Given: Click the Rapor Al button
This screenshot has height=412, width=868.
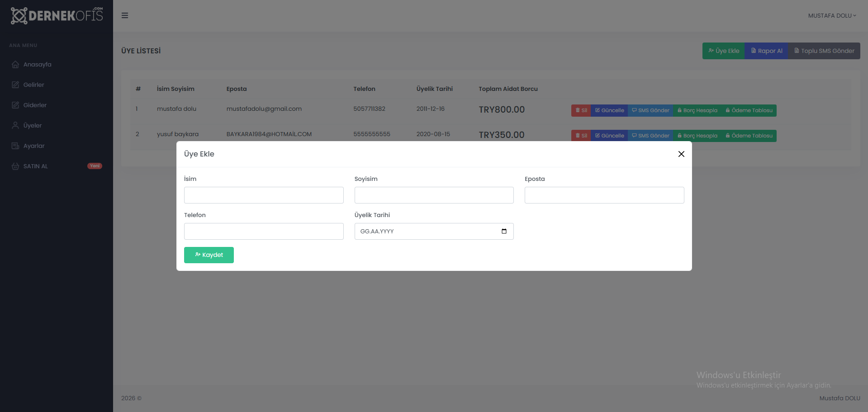Looking at the screenshot, I should pos(766,51).
